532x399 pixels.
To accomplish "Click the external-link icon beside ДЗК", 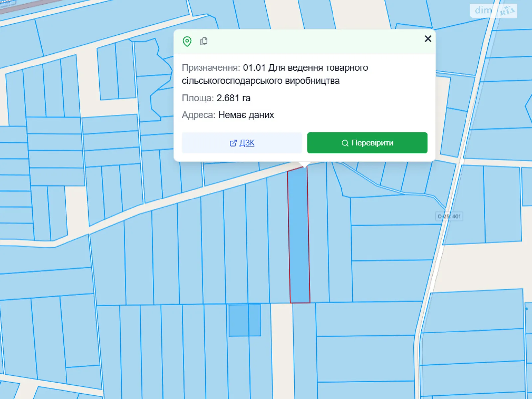I will (233, 143).
